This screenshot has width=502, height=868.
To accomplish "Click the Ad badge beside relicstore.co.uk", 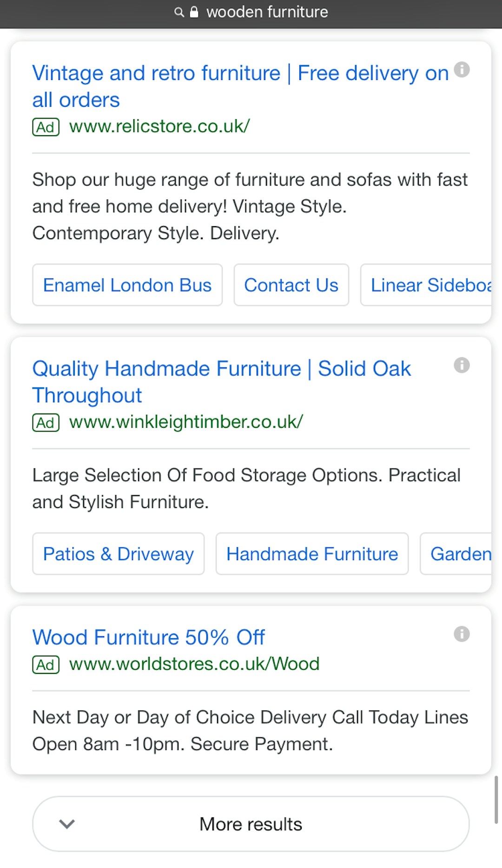I will click(x=46, y=127).
